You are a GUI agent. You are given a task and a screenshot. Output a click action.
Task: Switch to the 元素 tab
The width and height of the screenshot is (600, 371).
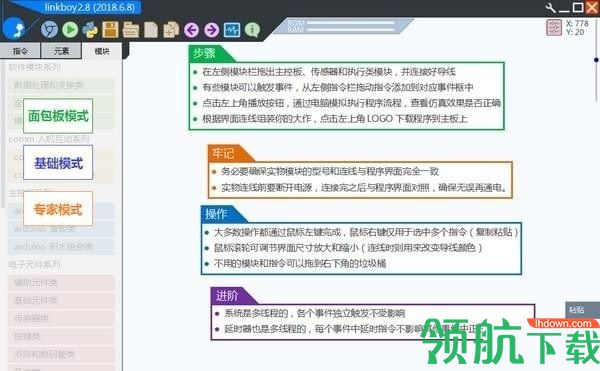[61, 50]
